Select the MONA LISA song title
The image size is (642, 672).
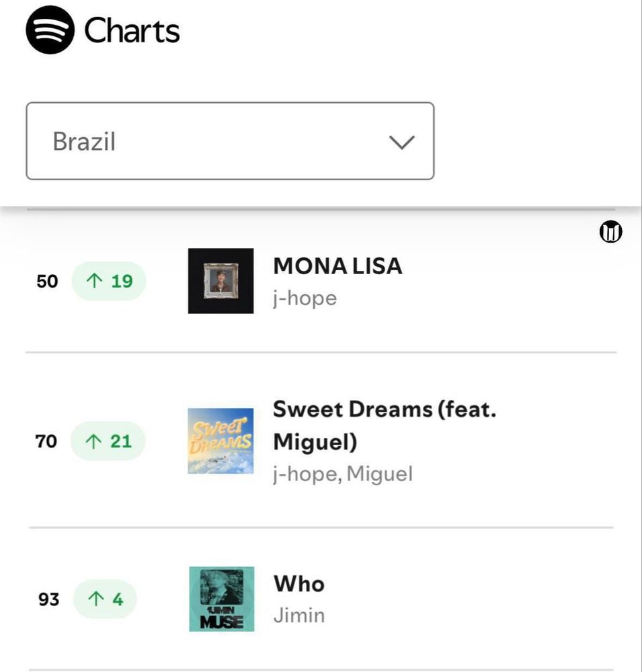(337, 266)
